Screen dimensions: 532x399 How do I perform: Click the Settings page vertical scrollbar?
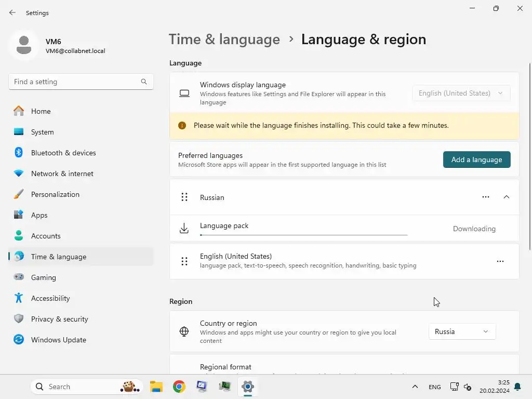pos(529,157)
